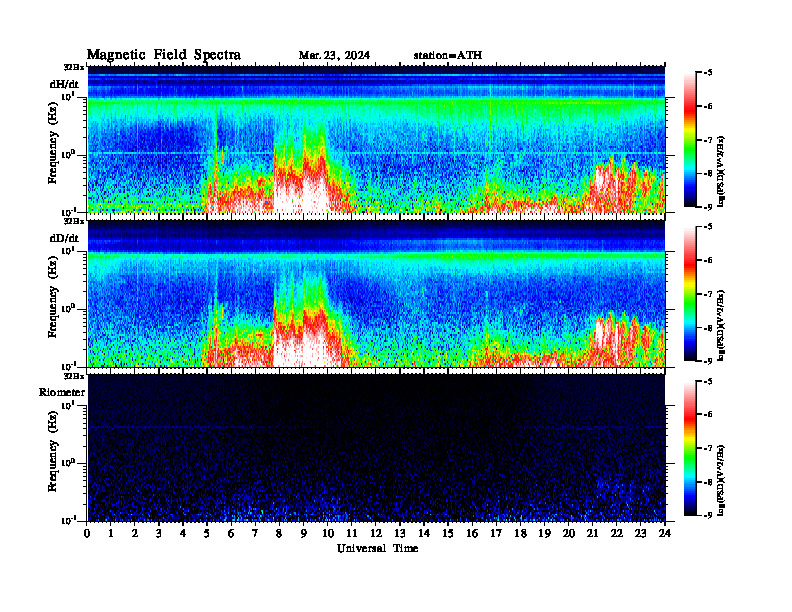Click the "dH/dt" panel label
The height and width of the screenshot is (612, 792).
tap(64, 84)
